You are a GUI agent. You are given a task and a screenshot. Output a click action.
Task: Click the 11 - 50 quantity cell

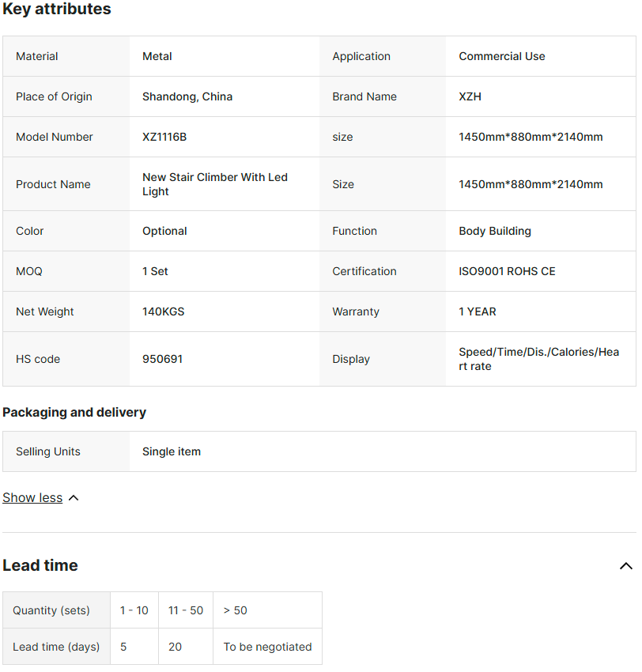(186, 610)
